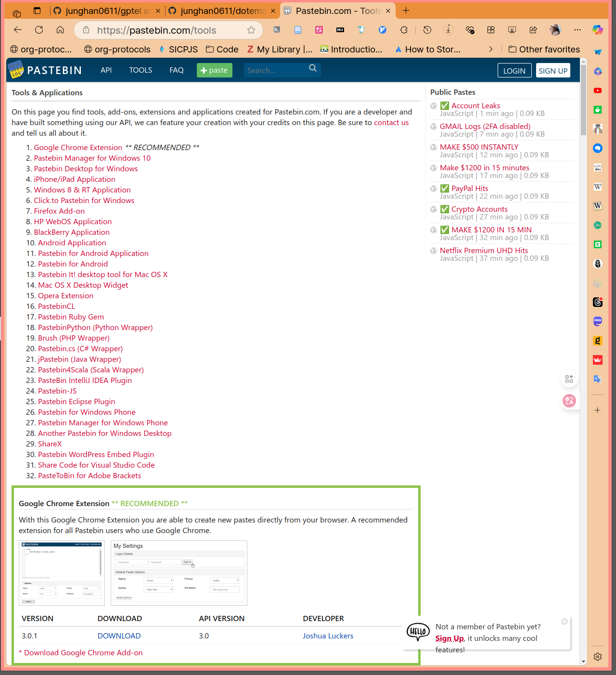This screenshot has width=616, height=675.
Task: Open 'Download Google Chrome Add-on' link
Action: [x=83, y=653]
